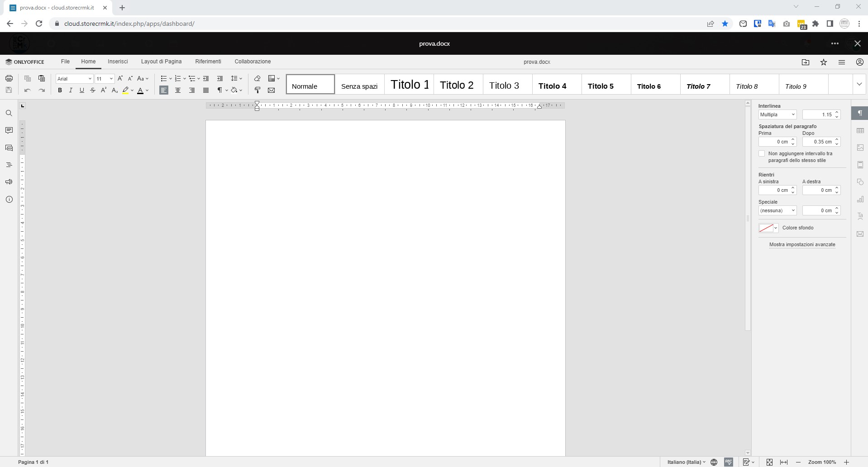Toggle bold formatting
The width and height of the screenshot is (868, 467).
[60, 90]
